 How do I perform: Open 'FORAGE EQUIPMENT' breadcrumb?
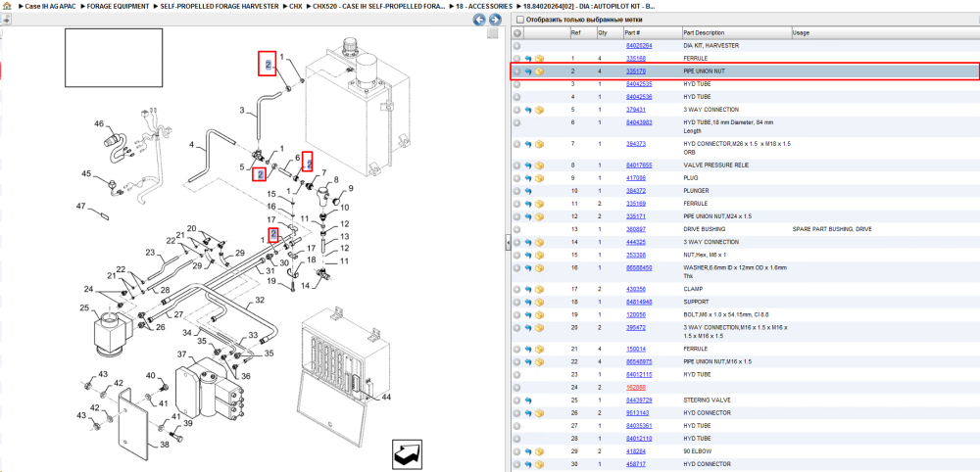pyautogui.click(x=119, y=6)
